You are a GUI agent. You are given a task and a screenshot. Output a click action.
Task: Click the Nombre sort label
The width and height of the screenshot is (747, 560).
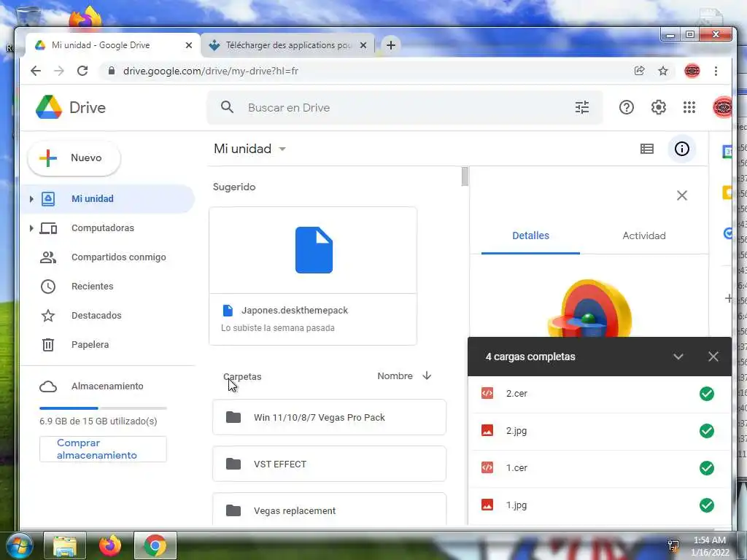click(395, 376)
